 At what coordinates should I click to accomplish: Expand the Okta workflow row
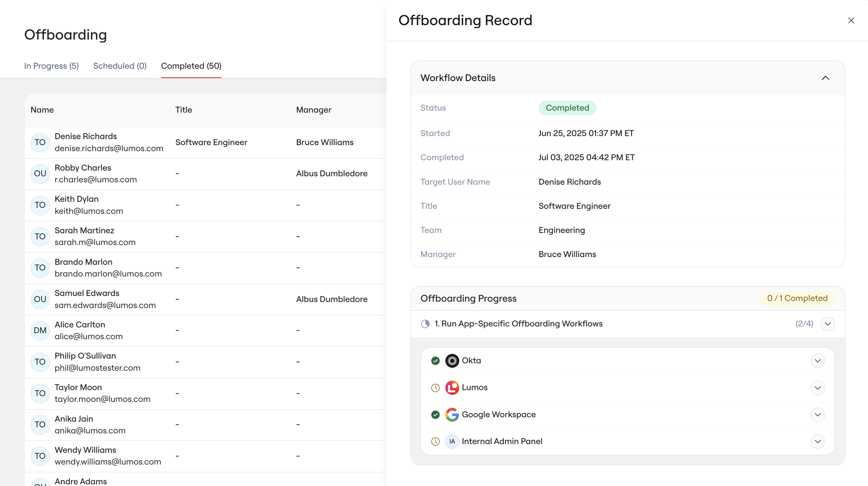click(x=817, y=361)
